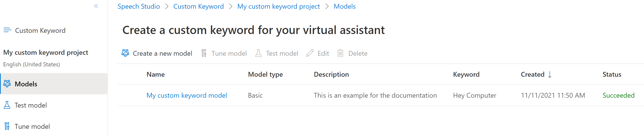Click the Edit pencil icon in toolbar
644x137 pixels.
[x=310, y=53]
